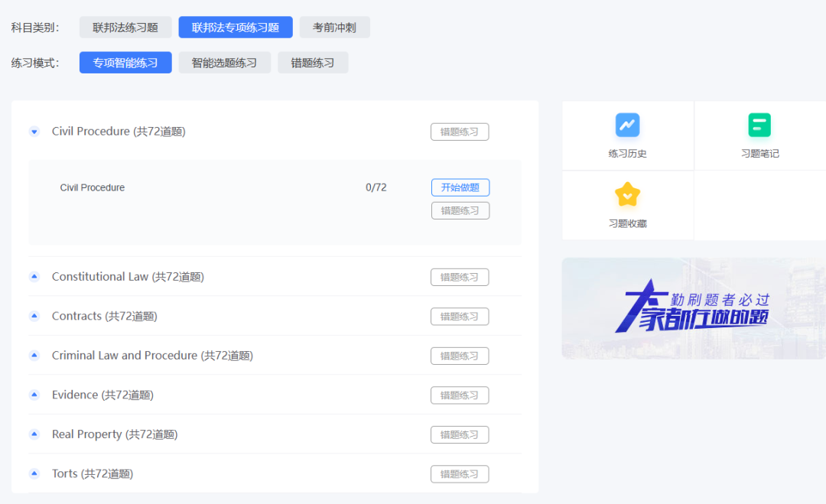Click 错题练习 for Real Property
Viewport: 826px width, 504px height.
[460, 435]
